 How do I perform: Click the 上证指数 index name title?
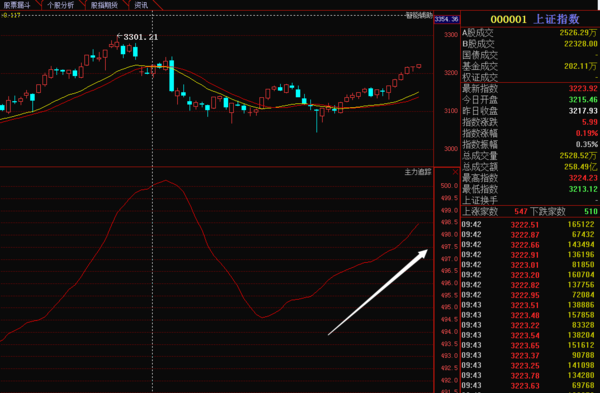pyautogui.click(x=556, y=19)
